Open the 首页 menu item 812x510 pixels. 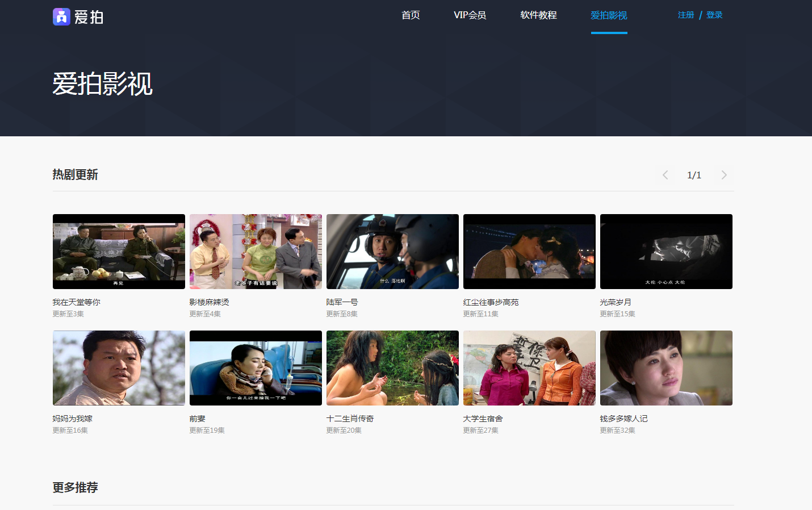[411, 15]
